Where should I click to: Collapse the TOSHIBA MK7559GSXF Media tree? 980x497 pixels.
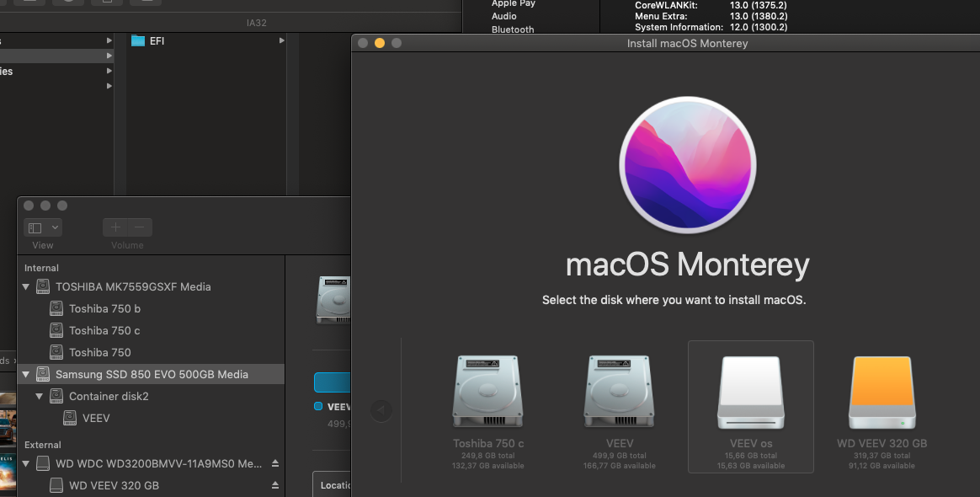pyautogui.click(x=26, y=287)
